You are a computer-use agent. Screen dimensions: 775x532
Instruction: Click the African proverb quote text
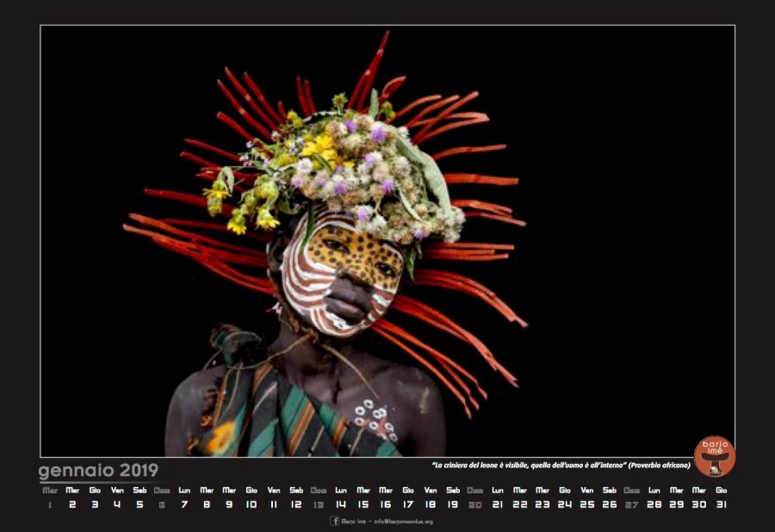(x=561, y=466)
